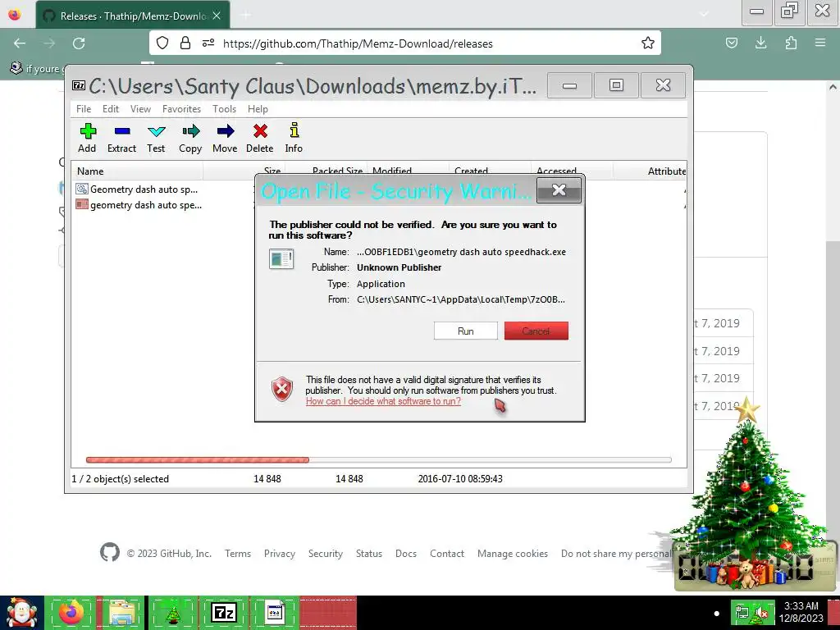Click Manage cookies in footer
The width and height of the screenshot is (840, 630).
pos(513,554)
